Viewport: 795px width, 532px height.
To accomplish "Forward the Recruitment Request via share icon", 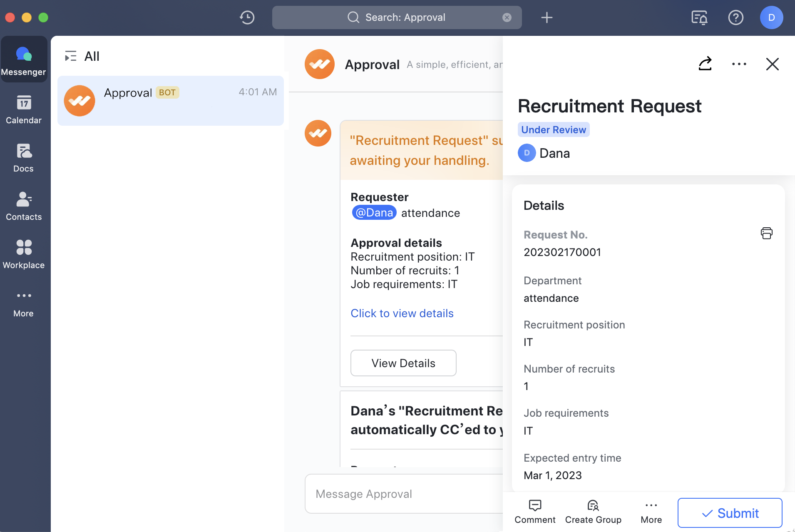I will point(705,64).
